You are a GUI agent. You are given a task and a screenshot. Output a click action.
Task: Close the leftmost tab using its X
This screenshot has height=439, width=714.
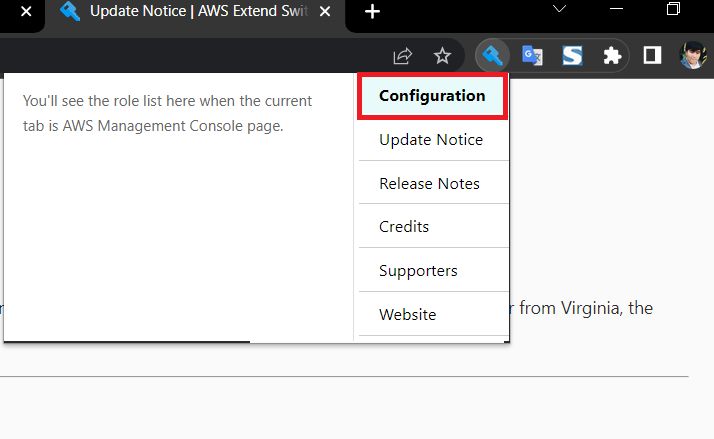(x=27, y=12)
